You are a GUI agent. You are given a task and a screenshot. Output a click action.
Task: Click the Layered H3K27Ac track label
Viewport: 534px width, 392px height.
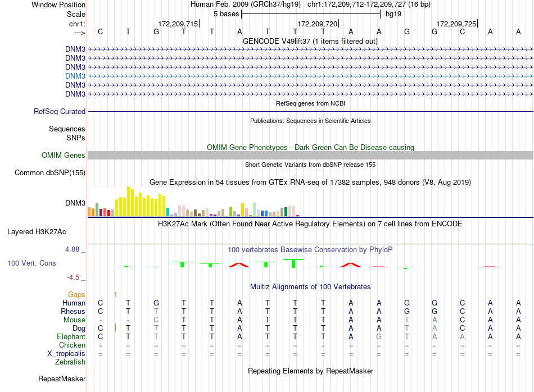(x=37, y=232)
